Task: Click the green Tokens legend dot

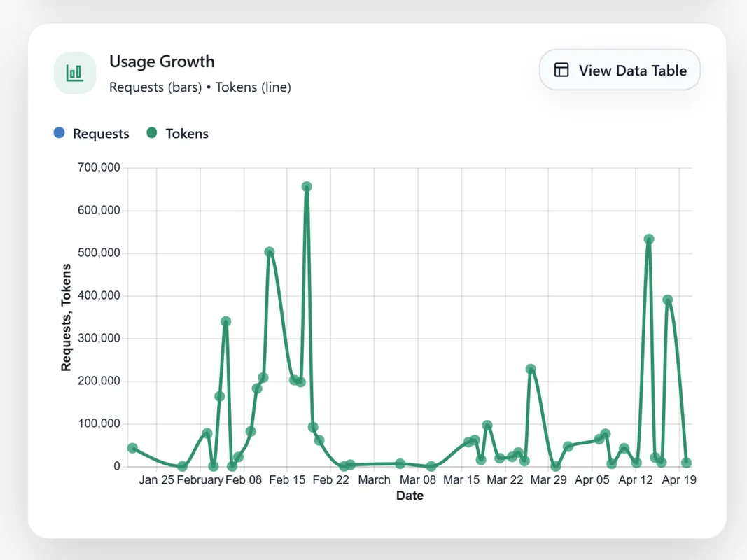Action: 151,133
